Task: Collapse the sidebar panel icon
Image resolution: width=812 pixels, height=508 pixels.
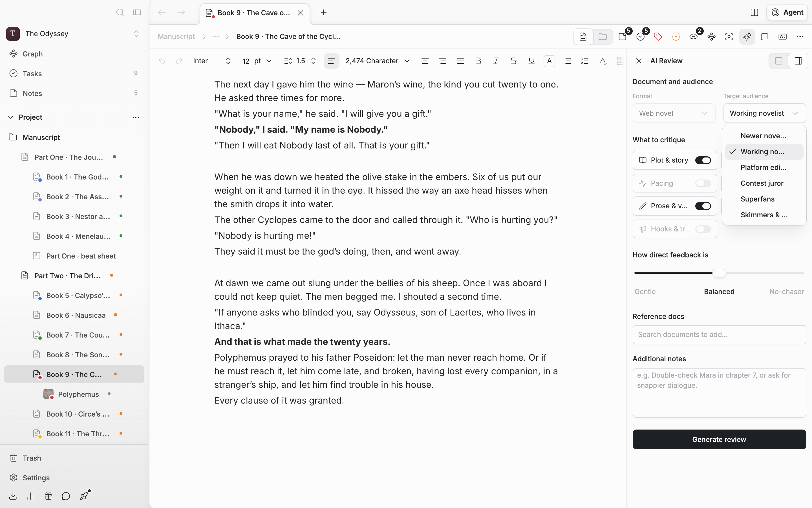Action: [137, 12]
